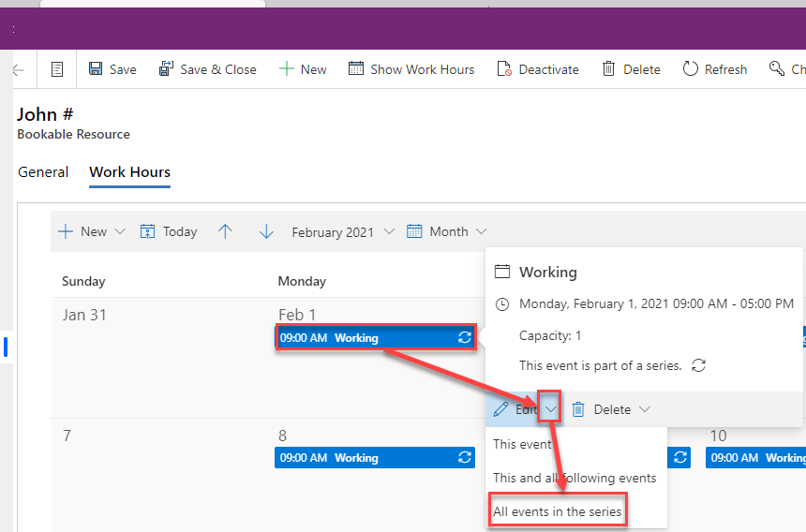Expand the New dropdown in calendar toolbar
This screenshot has height=532, width=806.
(119, 231)
